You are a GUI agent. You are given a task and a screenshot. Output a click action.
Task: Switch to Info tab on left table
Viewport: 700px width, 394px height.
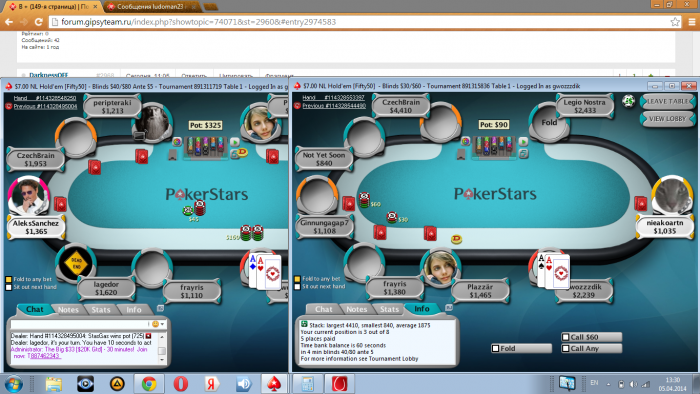click(133, 310)
